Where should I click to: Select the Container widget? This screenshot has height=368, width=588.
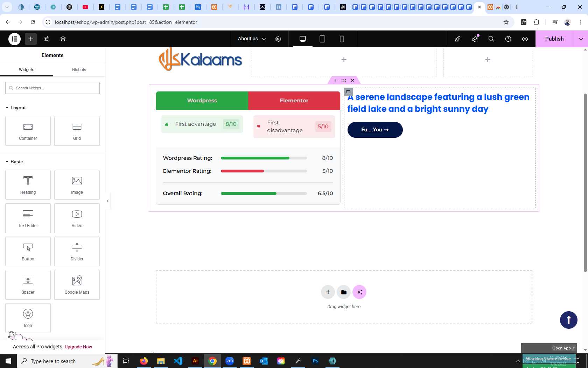click(x=28, y=131)
